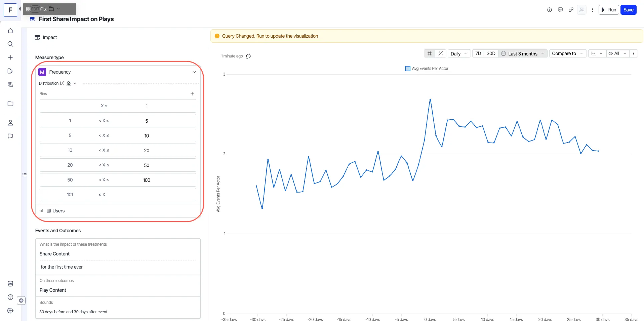Viewport: 644px width, 321px height.
Task: Click the bin upper value field showing 100
Action: pyautogui.click(x=147, y=180)
